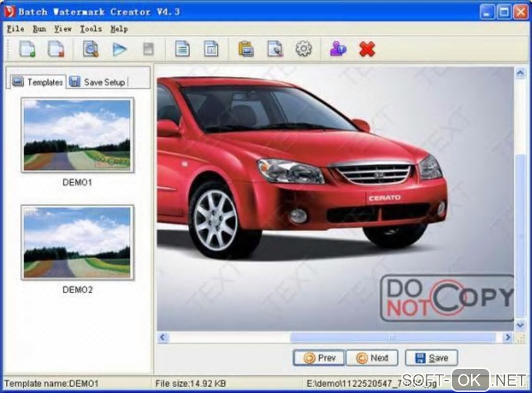Click the image template toolbar icon

coord(211,49)
